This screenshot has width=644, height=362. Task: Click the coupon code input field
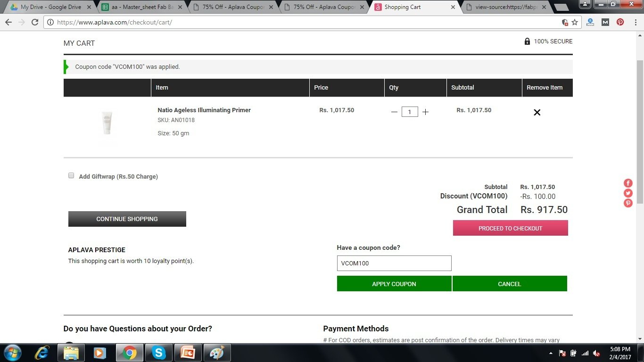(394, 263)
